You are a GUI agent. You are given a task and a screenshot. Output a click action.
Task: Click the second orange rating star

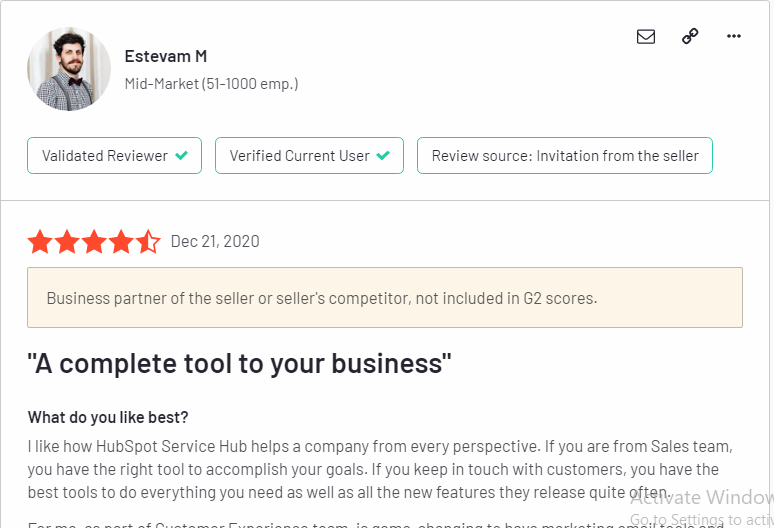pyautogui.click(x=67, y=241)
